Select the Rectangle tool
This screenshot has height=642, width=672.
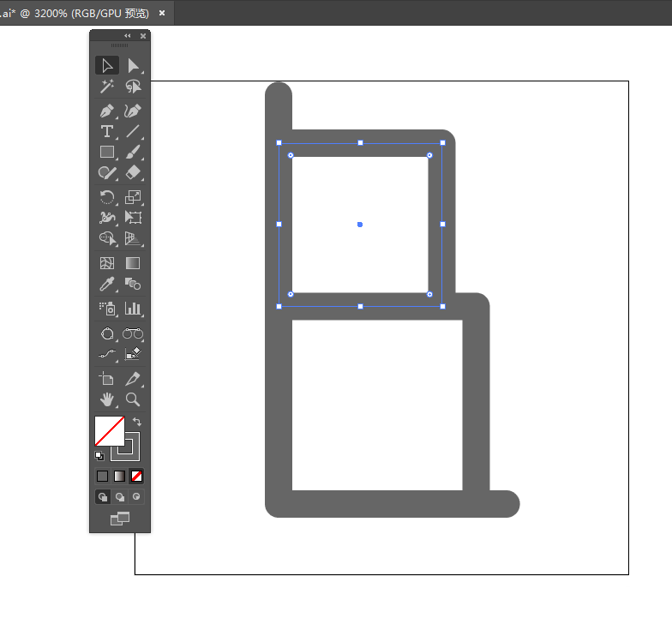pyautogui.click(x=107, y=152)
